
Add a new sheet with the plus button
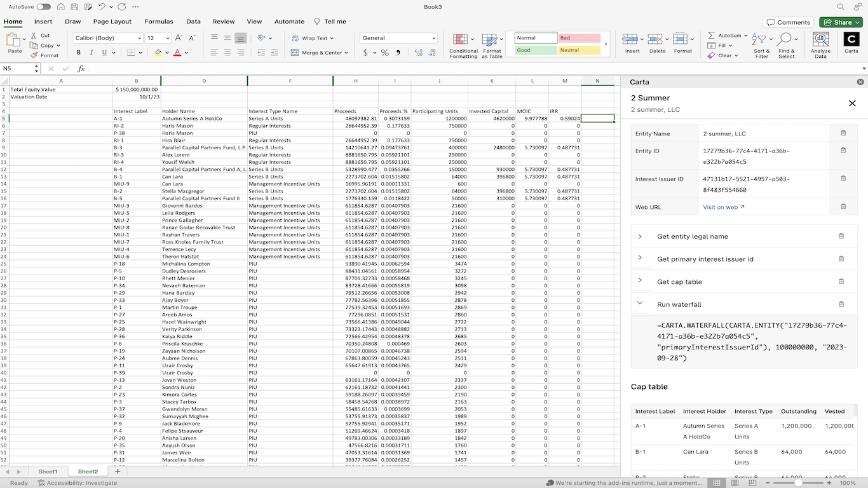tap(118, 471)
